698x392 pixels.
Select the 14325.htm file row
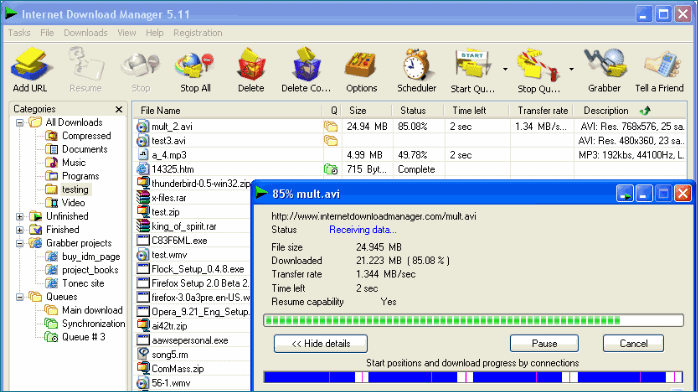click(410, 170)
